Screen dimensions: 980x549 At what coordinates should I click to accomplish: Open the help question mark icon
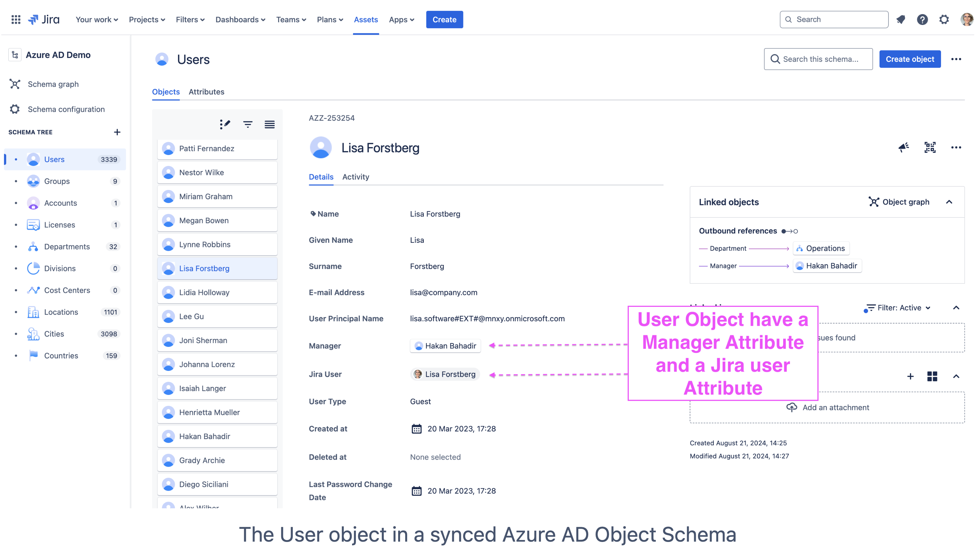[x=922, y=20]
